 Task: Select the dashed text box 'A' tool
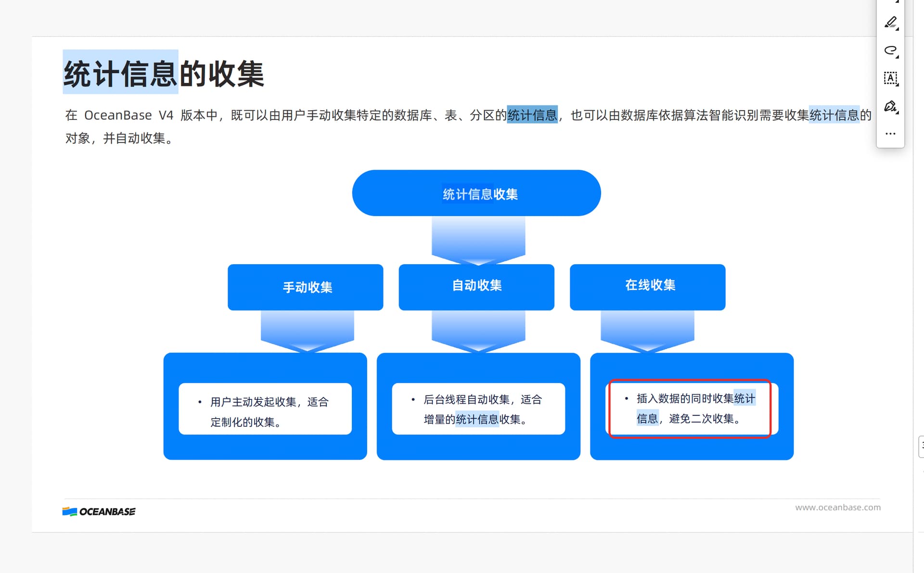[x=890, y=78]
